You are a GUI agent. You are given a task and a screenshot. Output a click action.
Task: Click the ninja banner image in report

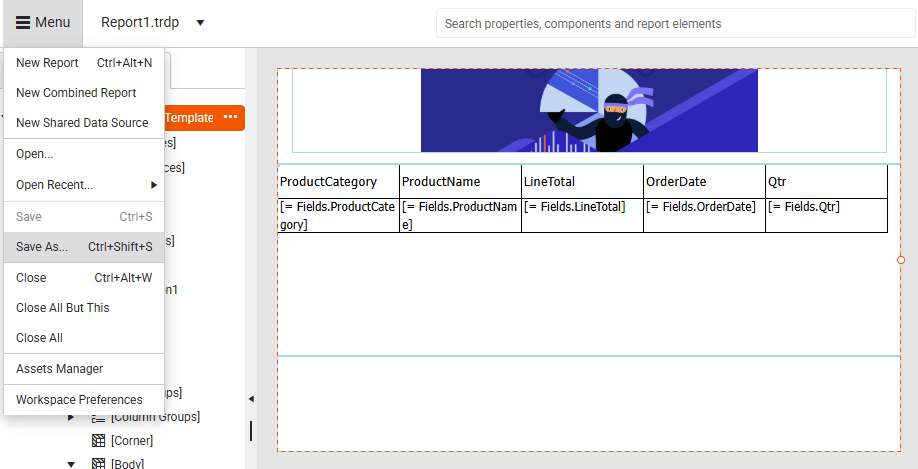pyautogui.click(x=588, y=110)
